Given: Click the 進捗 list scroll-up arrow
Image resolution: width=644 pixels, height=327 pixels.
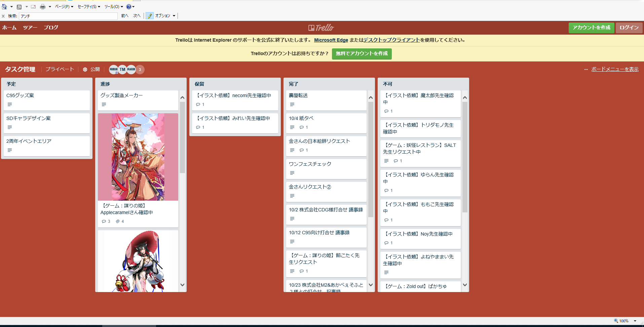Looking at the screenshot, I should point(183,98).
